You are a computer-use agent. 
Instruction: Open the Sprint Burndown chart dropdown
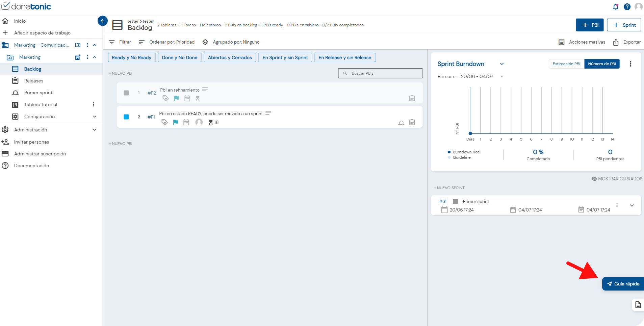pyautogui.click(x=502, y=64)
